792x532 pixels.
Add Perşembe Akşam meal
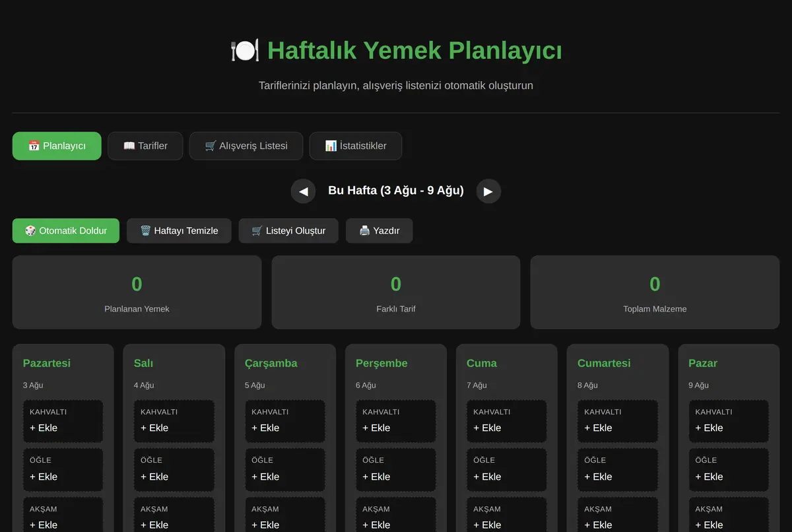click(395, 516)
